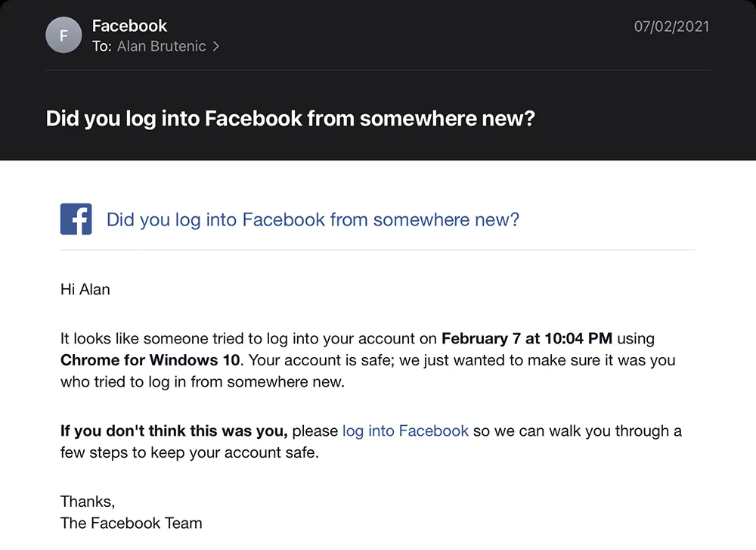
Task: Select bold text 'February 7 at 10:04 PM'
Action: pyautogui.click(x=526, y=338)
